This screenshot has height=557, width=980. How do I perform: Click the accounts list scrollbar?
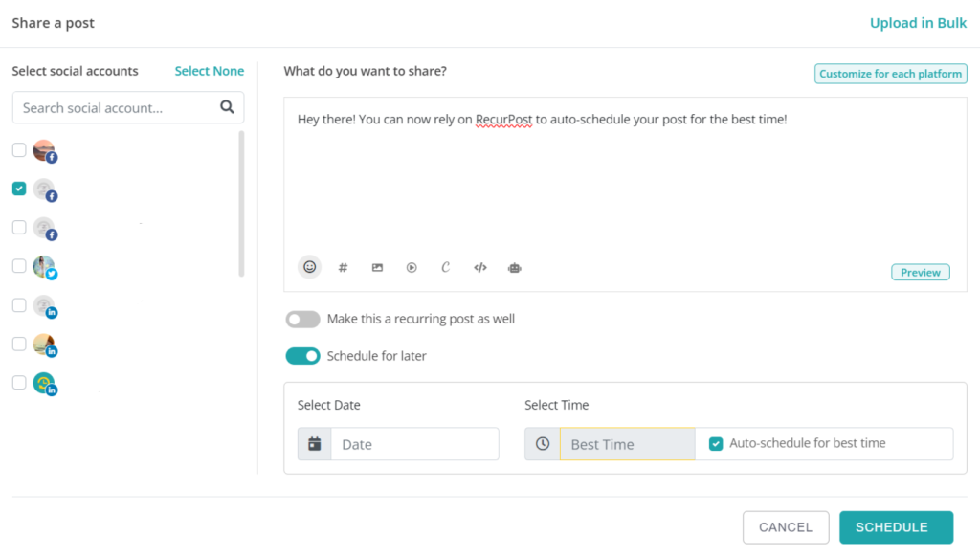[x=241, y=204]
